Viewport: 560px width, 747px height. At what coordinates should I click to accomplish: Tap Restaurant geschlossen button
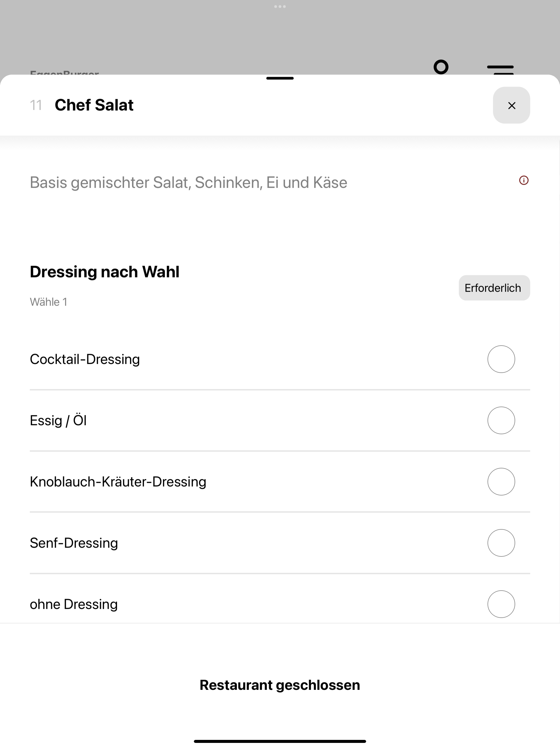click(280, 685)
